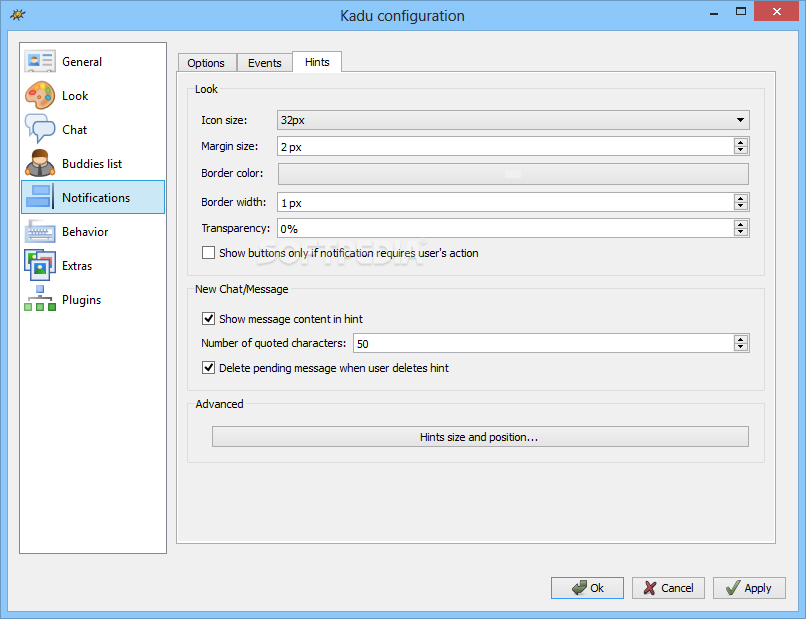Open Hints size and position dialog
The height and width of the screenshot is (619, 806).
click(480, 436)
